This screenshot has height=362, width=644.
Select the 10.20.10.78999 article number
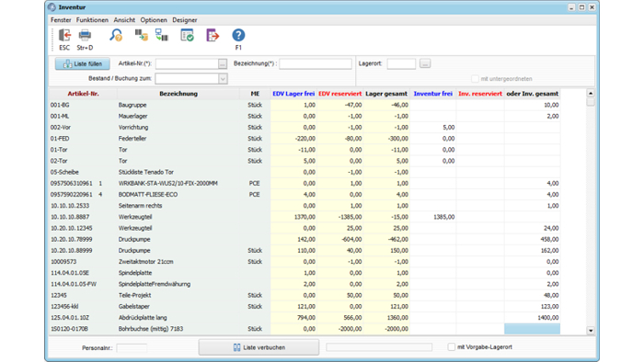click(72, 240)
